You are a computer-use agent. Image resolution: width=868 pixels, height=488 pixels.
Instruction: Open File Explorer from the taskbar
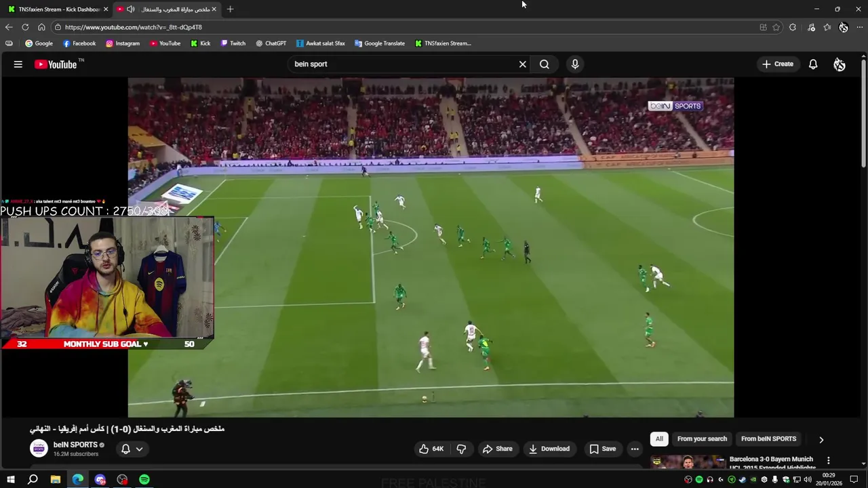(x=56, y=480)
